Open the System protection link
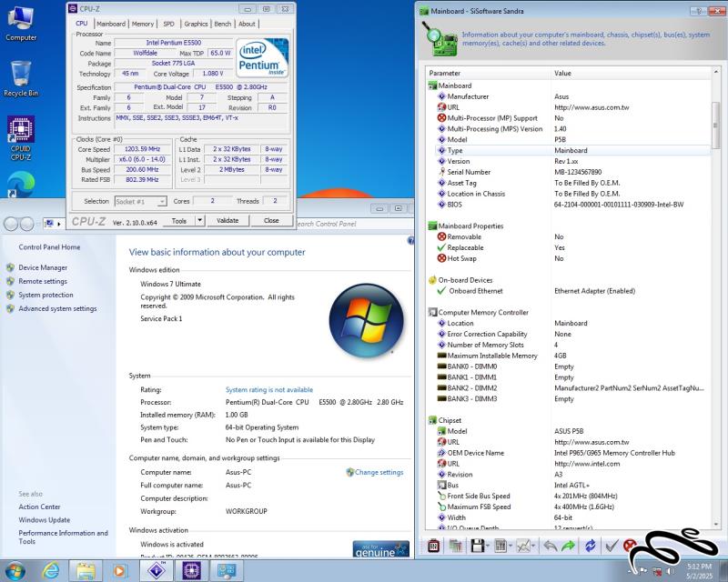The image size is (728, 582). tap(46, 295)
